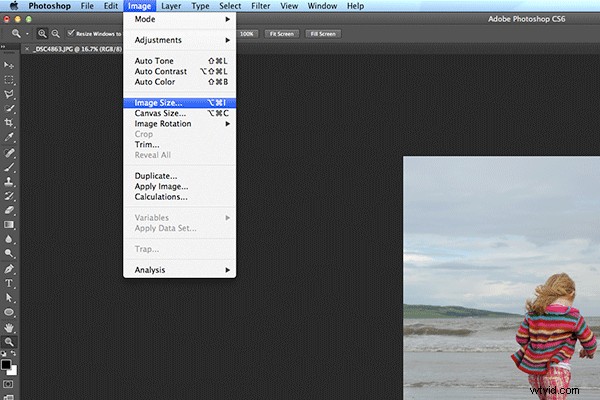Toggle Resize Windows to Fit checkbox
This screenshot has height=400, width=600.
70,34
